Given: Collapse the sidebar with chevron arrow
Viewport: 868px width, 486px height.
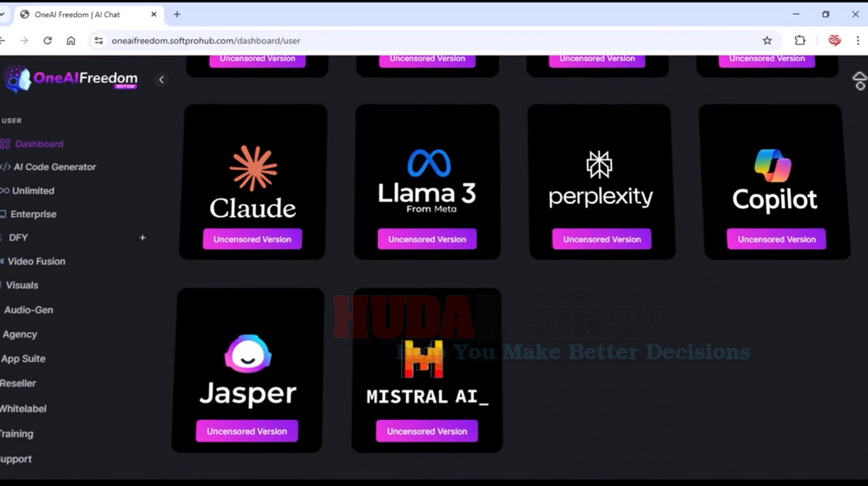Looking at the screenshot, I should coord(161,80).
